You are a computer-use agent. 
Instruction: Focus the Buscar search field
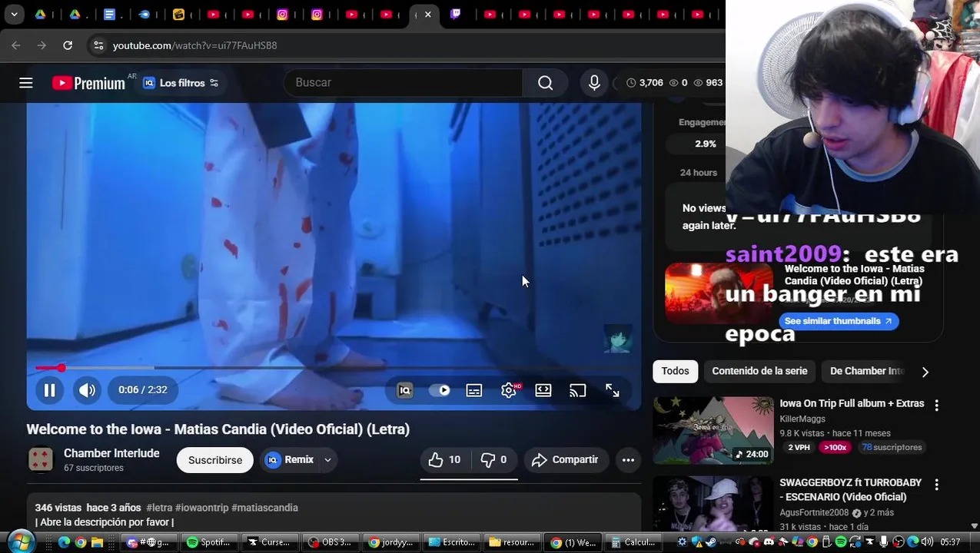tap(404, 83)
